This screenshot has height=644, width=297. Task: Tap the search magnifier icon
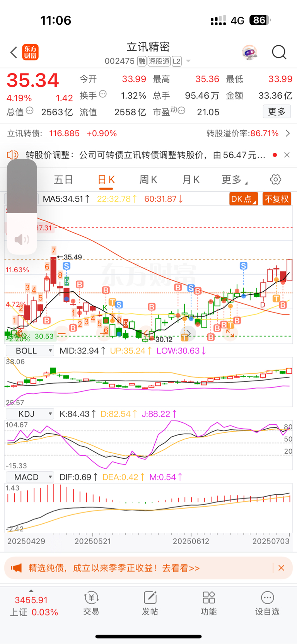click(x=279, y=52)
